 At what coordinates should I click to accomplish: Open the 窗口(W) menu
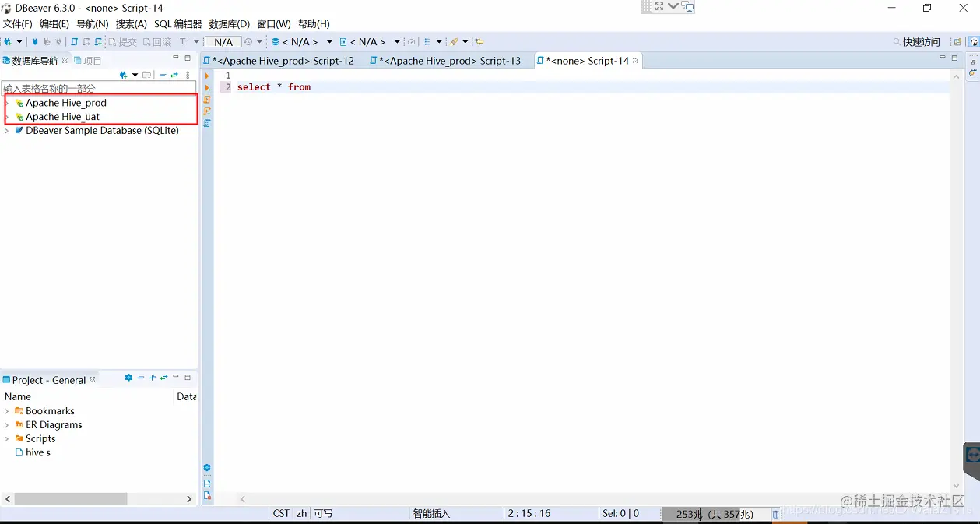pyautogui.click(x=274, y=24)
